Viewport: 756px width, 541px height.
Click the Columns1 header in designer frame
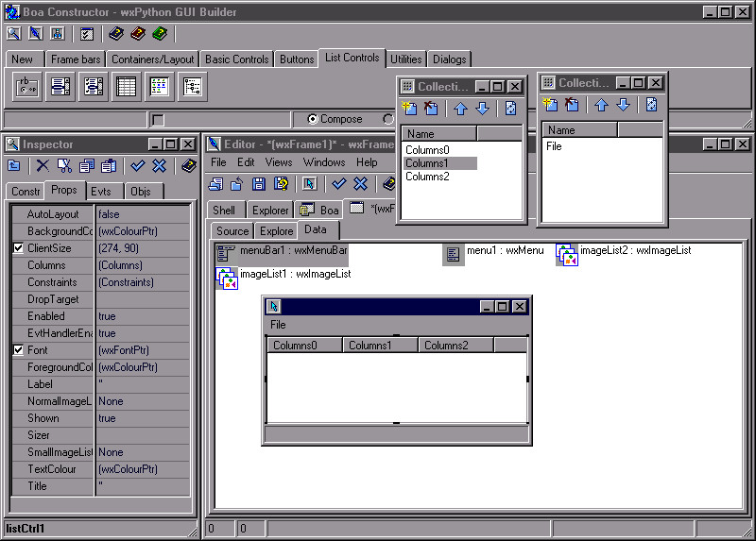coord(380,346)
